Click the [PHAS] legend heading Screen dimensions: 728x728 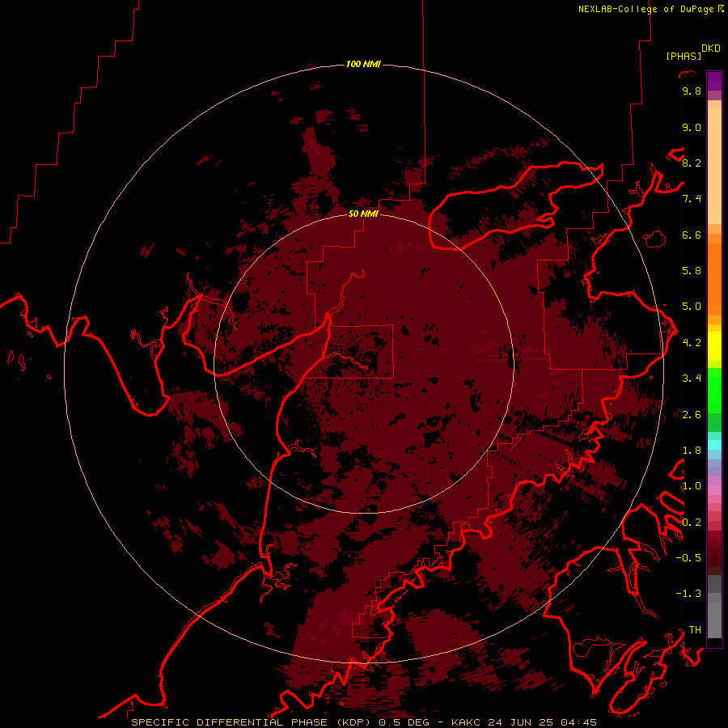(x=684, y=56)
